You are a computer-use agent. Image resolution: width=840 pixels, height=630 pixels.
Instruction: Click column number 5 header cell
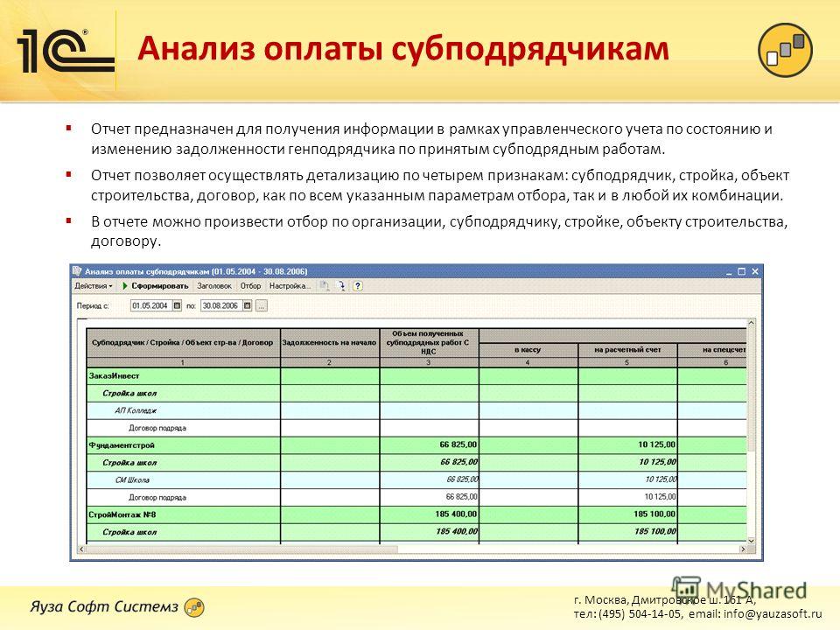(627, 362)
